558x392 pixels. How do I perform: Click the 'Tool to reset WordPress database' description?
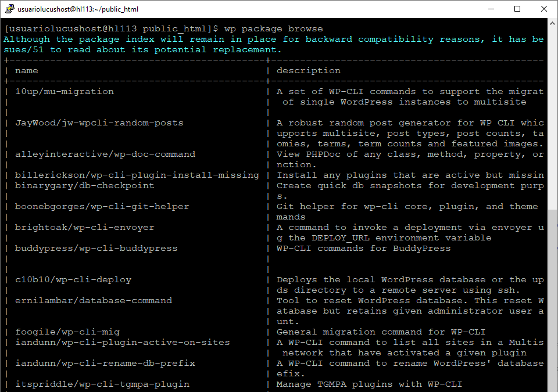410,301
